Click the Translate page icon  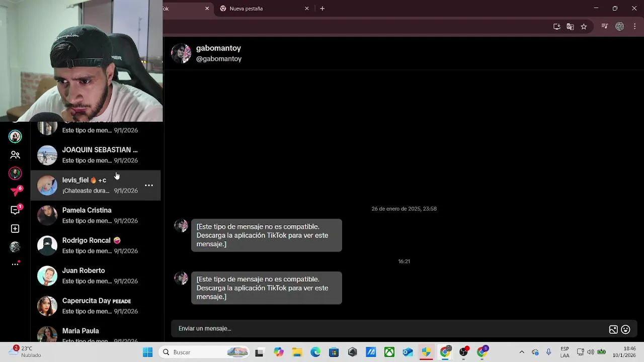click(570, 27)
